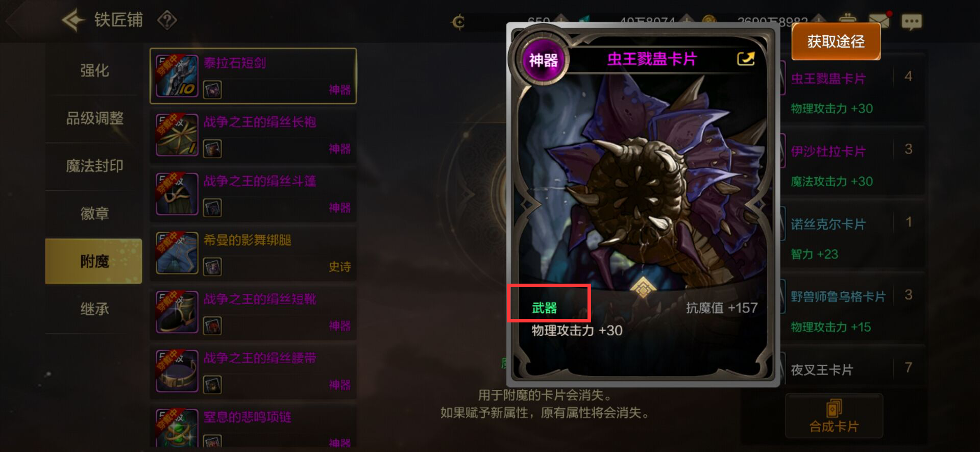
Task: Select 战争之王的绢丝腰带 in the equipment list
Action: click(x=253, y=371)
